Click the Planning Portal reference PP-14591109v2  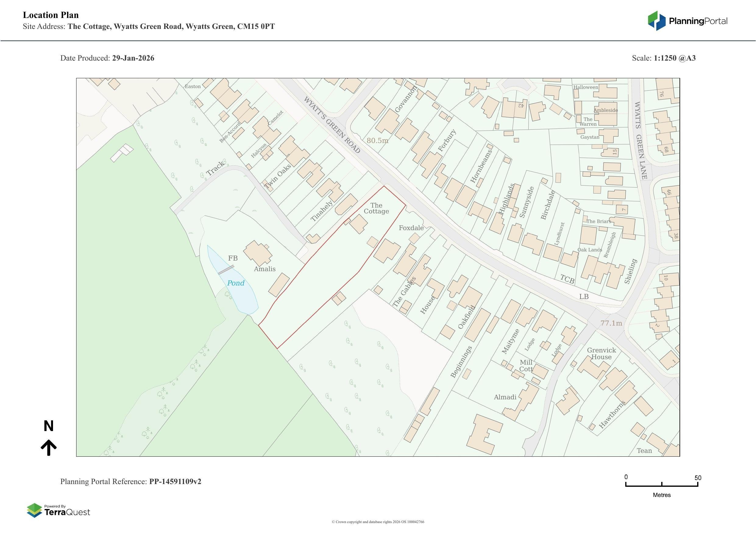pyautogui.click(x=175, y=481)
